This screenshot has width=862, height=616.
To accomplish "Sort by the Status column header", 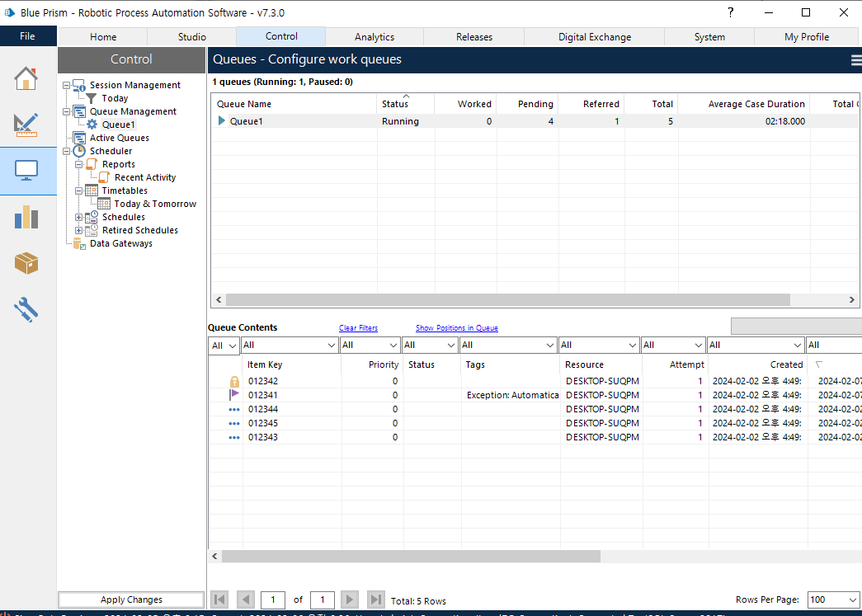I will click(405, 104).
